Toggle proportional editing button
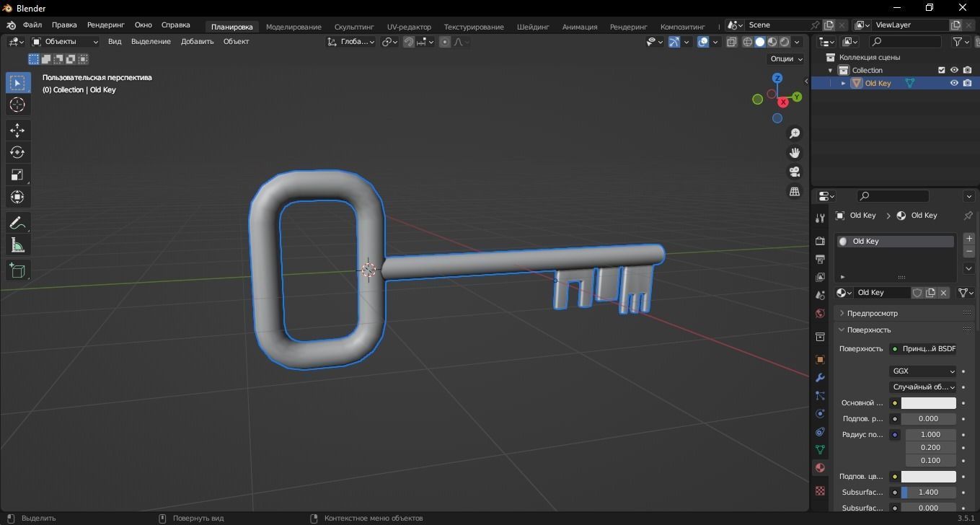The height and width of the screenshot is (525, 980). pyautogui.click(x=445, y=42)
